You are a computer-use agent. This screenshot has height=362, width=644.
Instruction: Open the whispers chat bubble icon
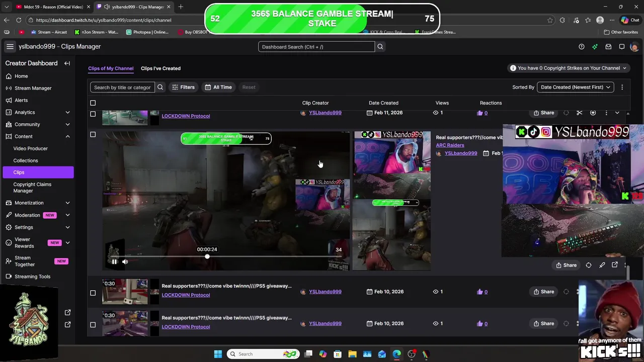pos(622,47)
